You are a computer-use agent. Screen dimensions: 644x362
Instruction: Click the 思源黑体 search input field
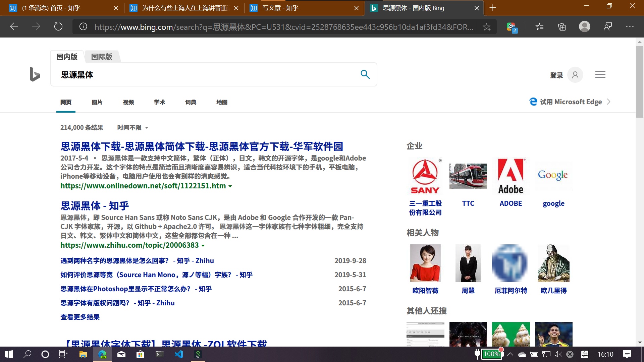pyautogui.click(x=205, y=74)
